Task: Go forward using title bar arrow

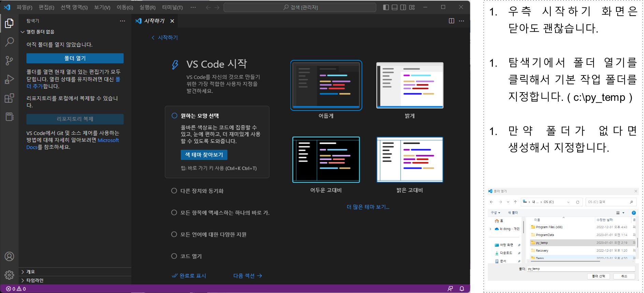Action: [x=217, y=7]
